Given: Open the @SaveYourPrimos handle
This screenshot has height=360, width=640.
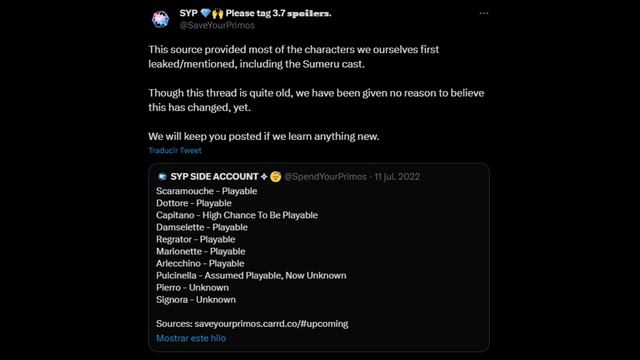Looking at the screenshot, I should 217,25.
